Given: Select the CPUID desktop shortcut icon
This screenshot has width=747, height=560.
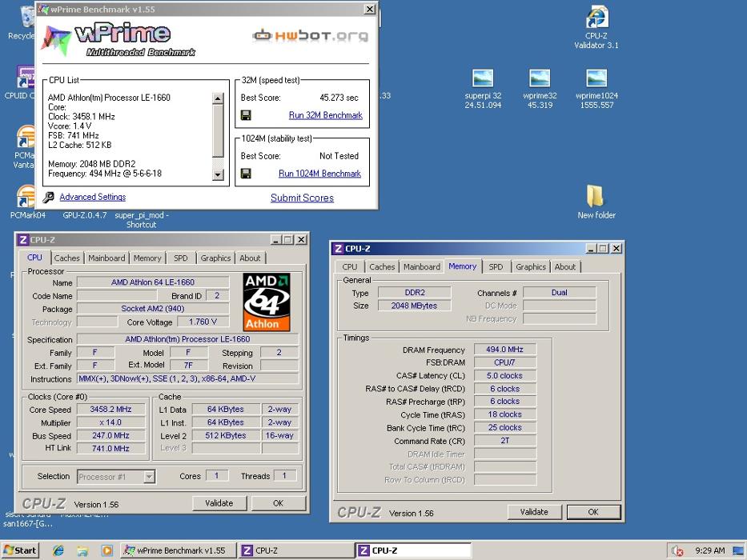Looking at the screenshot, I should click(x=26, y=77).
